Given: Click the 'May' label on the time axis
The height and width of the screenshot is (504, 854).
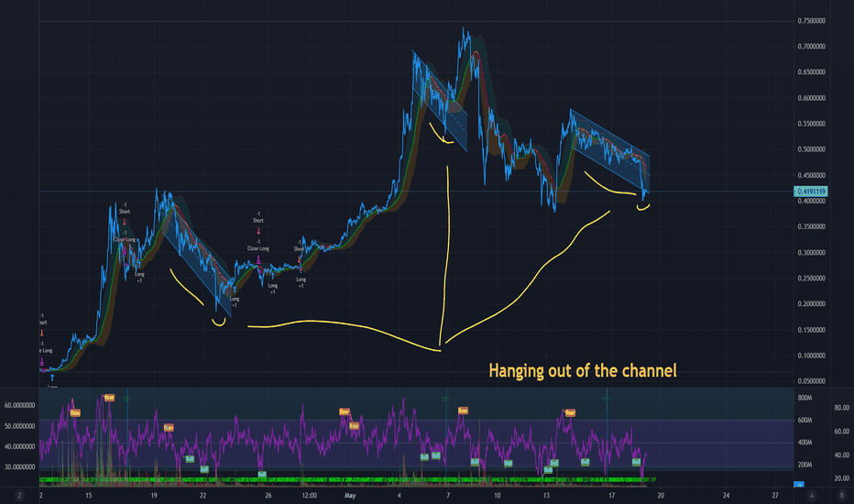Looking at the screenshot, I should [x=350, y=495].
